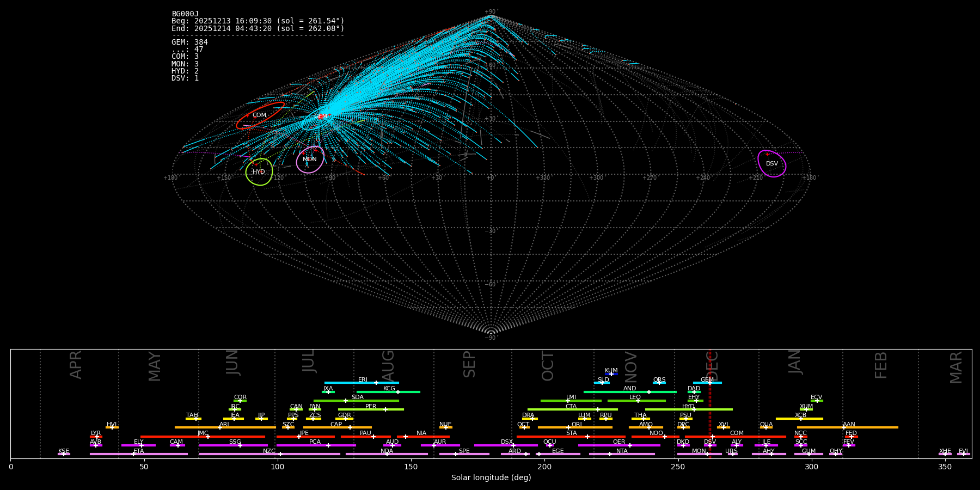Click the LEO shower label in timeline
This screenshot has height=490, width=980.
coord(635,397)
